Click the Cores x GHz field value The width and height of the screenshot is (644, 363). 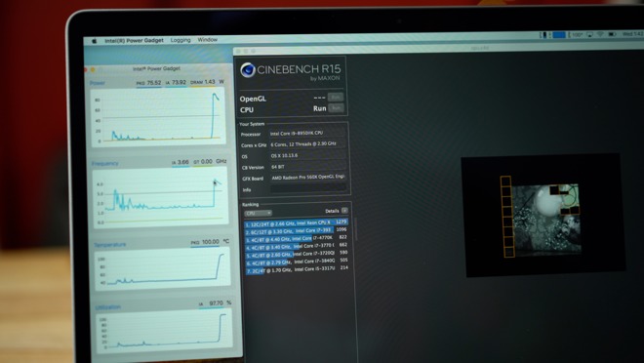pos(307,144)
